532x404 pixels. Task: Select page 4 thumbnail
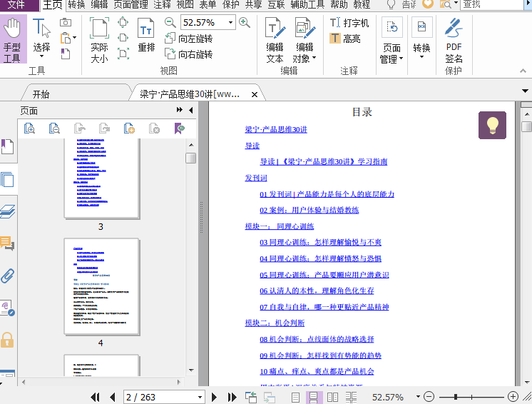pyautogui.click(x=101, y=286)
